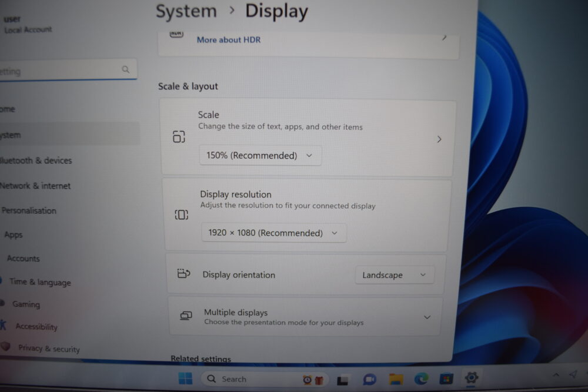Screen dimensions: 588x392
Task: Show hidden icons in system tray
Action: coord(556,374)
